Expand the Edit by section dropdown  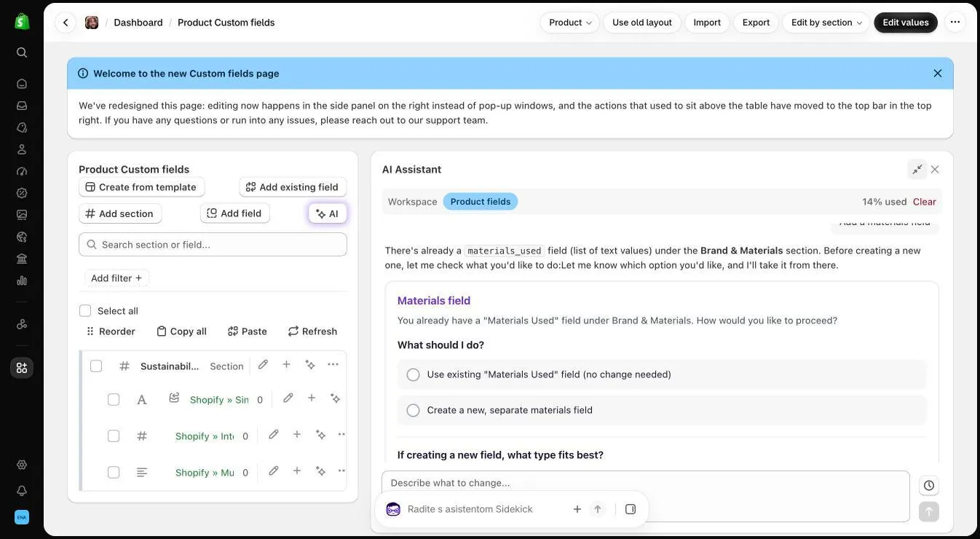click(826, 23)
